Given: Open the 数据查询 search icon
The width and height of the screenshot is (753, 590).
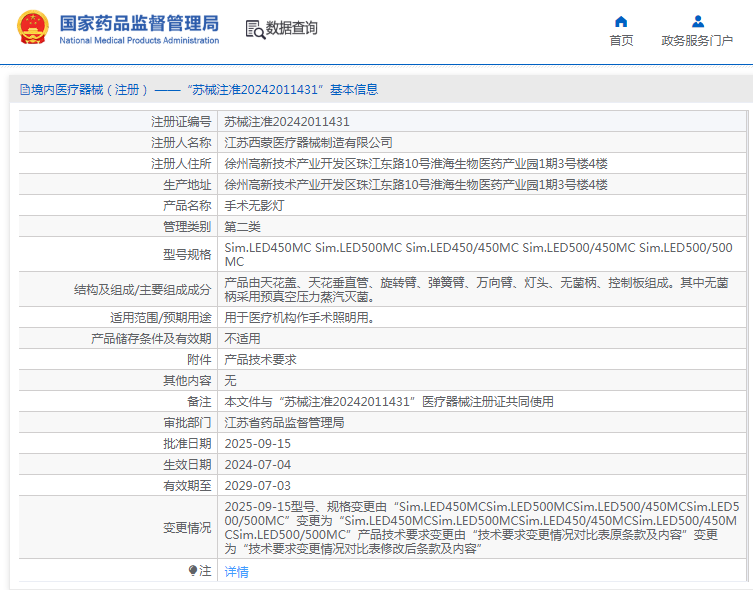Looking at the screenshot, I should (255, 29).
